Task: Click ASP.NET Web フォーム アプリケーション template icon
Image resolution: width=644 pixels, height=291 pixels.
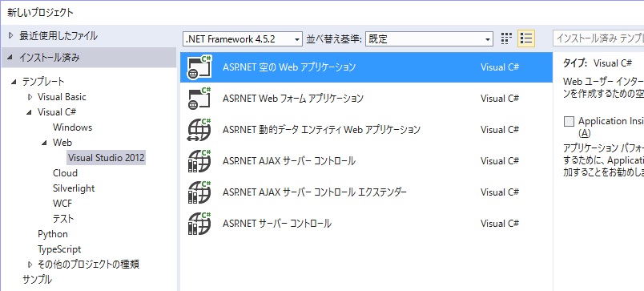Action: [199, 99]
